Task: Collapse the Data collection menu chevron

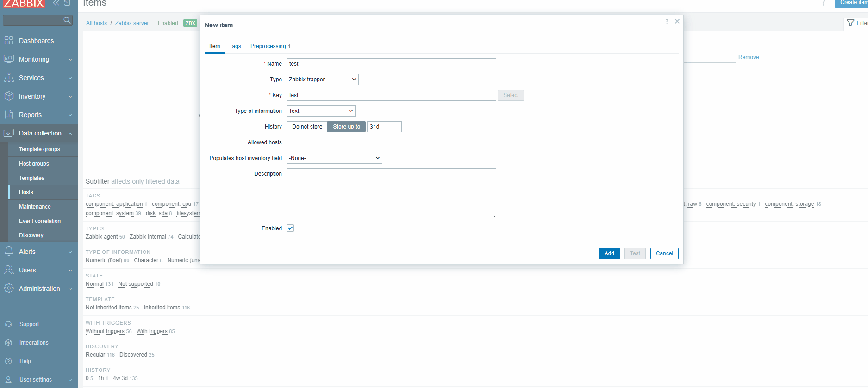Action: coord(70,134)
